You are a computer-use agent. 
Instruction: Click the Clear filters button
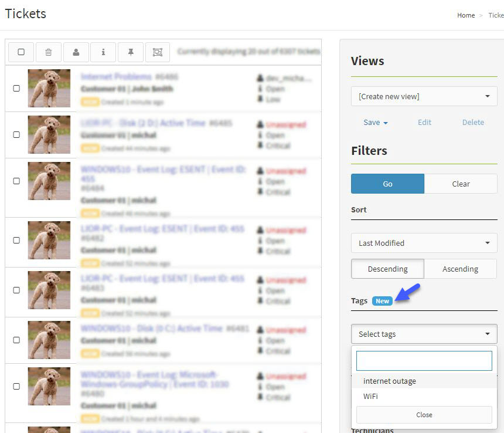[461, 184]
